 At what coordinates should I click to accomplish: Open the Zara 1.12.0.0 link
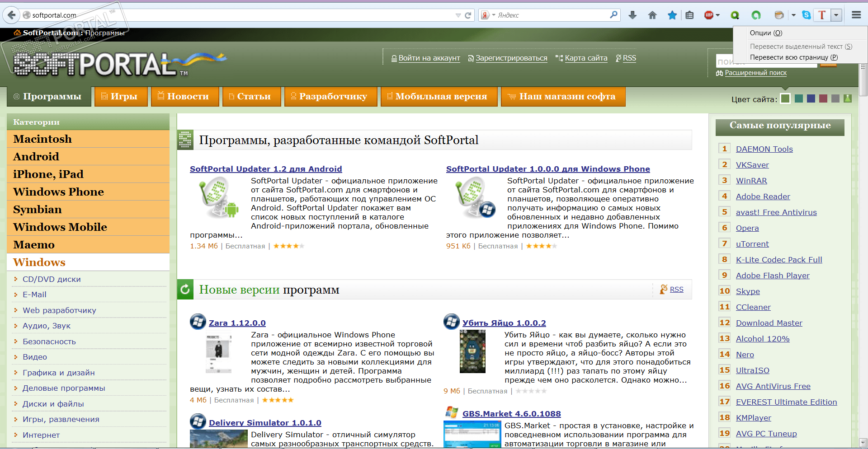[237, 323]
